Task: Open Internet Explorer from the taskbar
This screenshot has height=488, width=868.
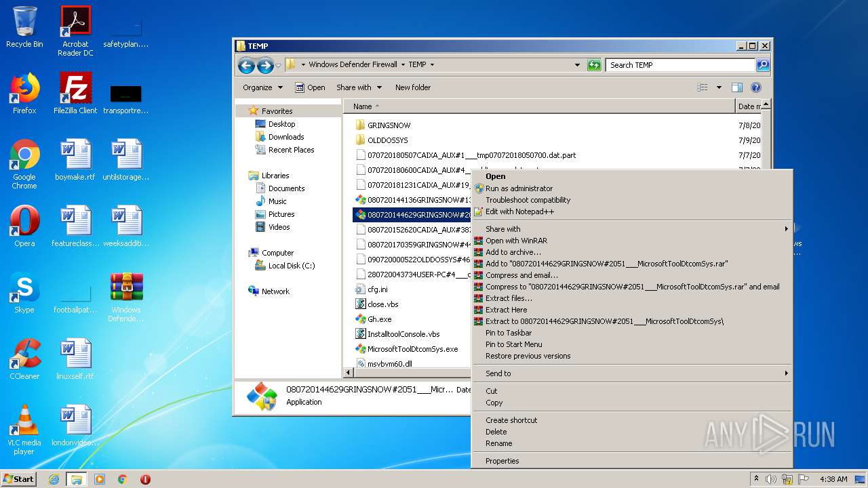Action: pyautogui.click(x=54, y=479)
